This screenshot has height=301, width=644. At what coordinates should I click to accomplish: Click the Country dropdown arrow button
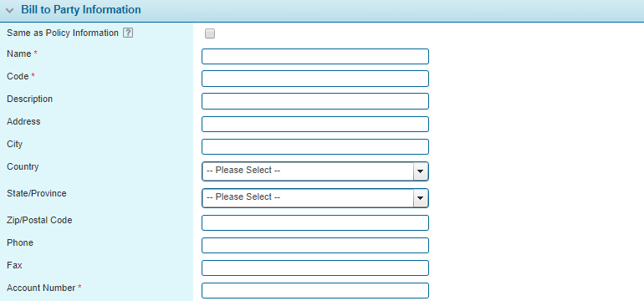pos(420,171)
